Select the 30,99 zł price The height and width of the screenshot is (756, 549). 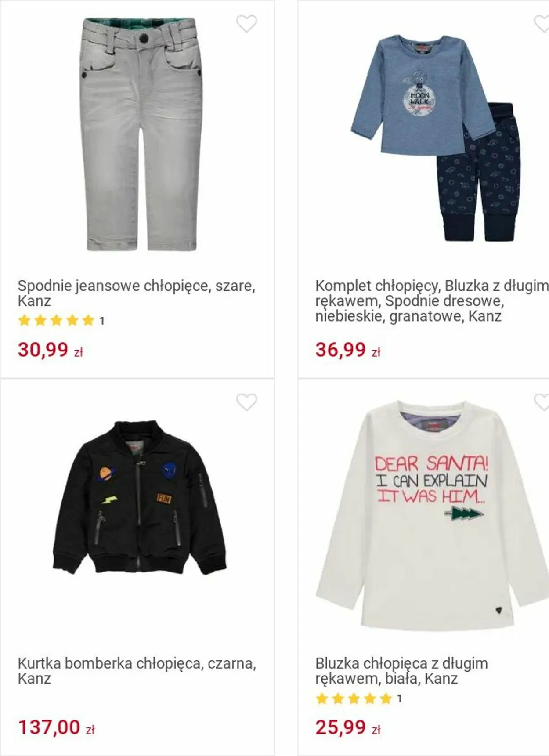coord(51,350)
